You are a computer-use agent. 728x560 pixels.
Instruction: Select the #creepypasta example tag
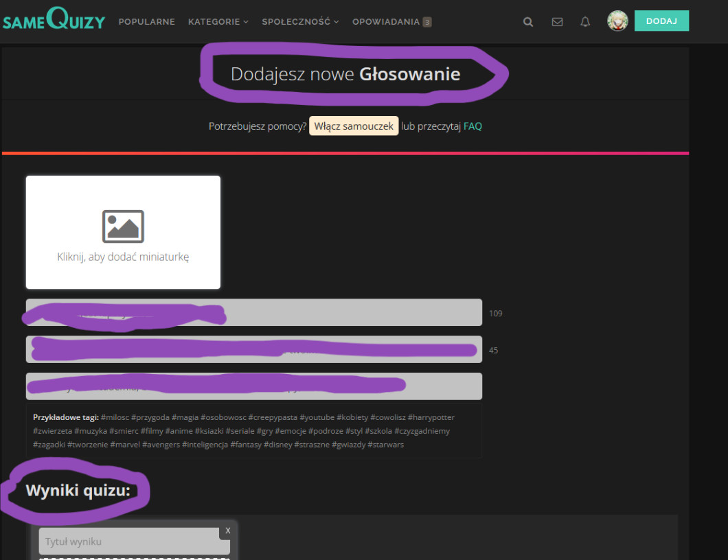coord(272,417)
